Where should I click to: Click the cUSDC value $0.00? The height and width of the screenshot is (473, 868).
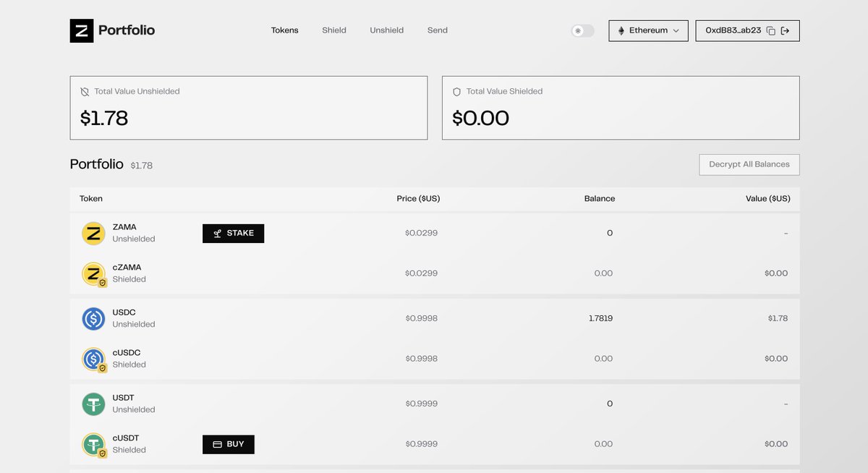tap(776, 359)
